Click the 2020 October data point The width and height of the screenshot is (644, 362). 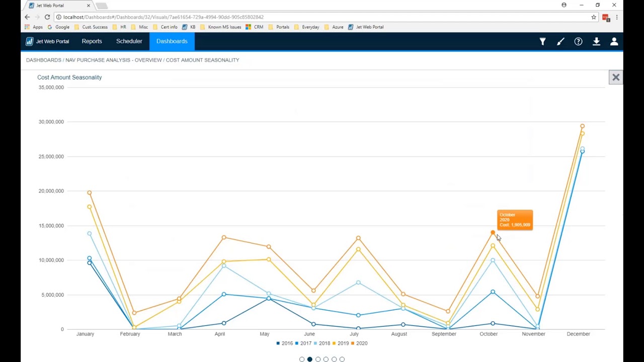[x=493, y=233]
